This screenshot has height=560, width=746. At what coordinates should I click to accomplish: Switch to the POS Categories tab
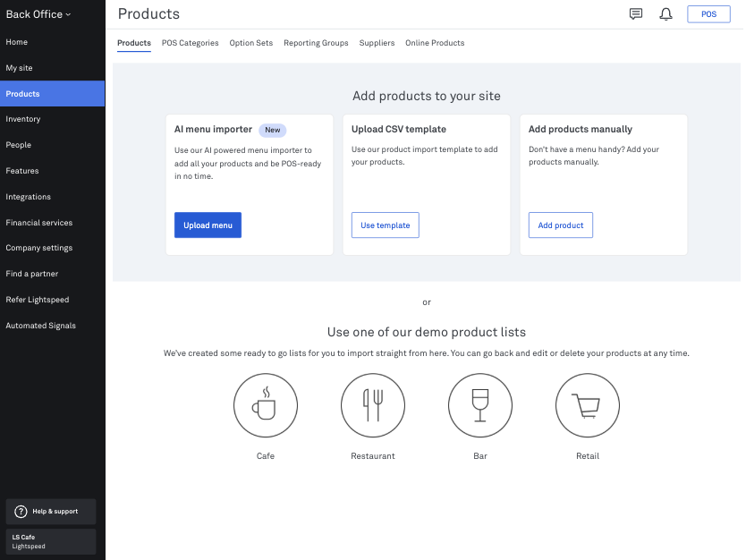point(191,43)
